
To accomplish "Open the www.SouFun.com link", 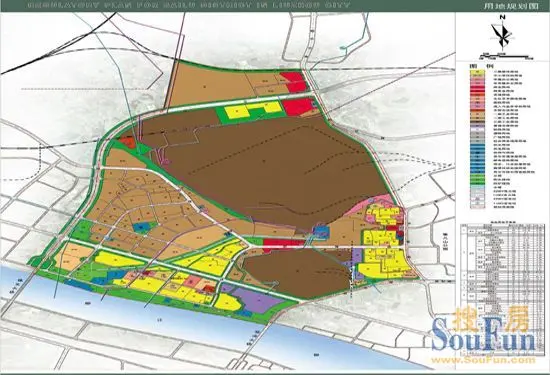I will (484, 360).
